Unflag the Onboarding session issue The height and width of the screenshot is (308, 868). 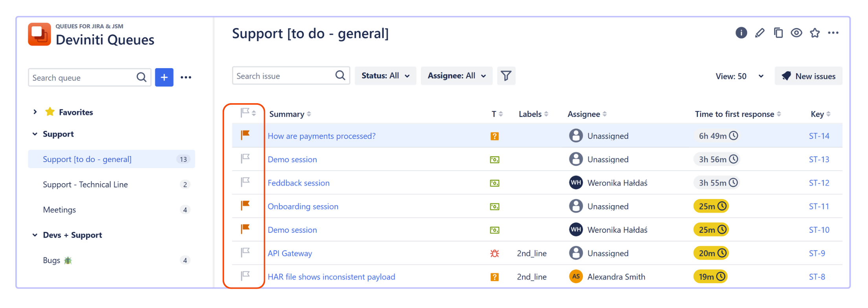245,206
